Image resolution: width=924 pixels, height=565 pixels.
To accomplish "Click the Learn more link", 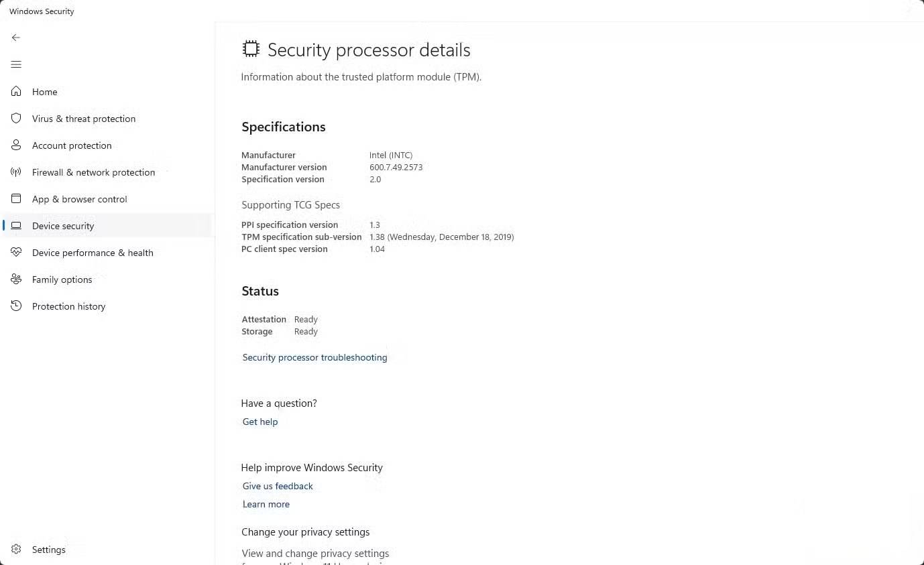I will coord(266,504).
